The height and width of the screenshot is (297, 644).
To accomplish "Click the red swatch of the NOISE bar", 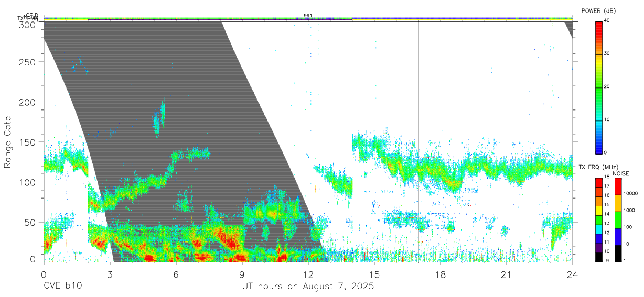I will pyautogui.click(x=618, y=186).
